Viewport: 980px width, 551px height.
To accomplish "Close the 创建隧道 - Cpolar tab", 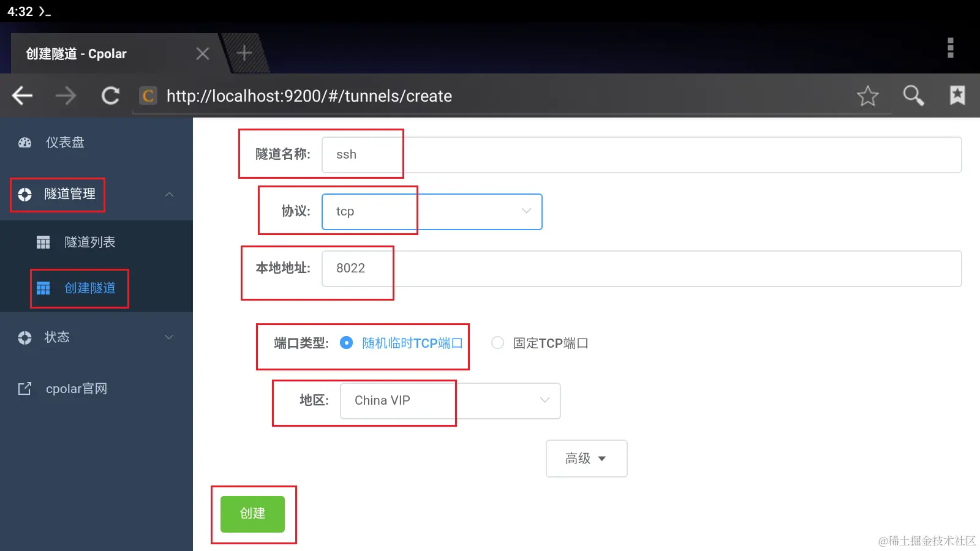I will click(203, 54).
